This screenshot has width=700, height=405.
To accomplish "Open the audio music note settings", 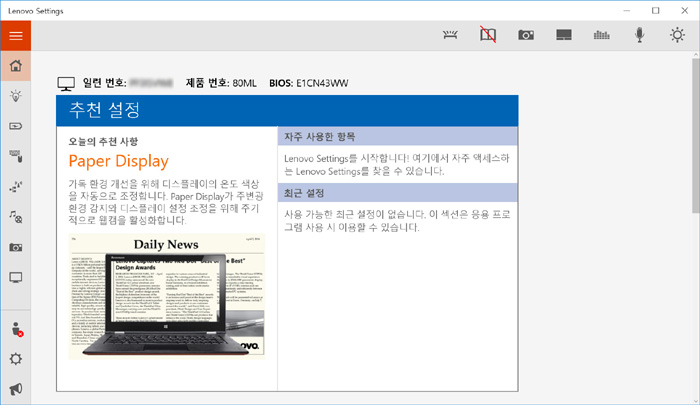I will click(x=16, y=217).
